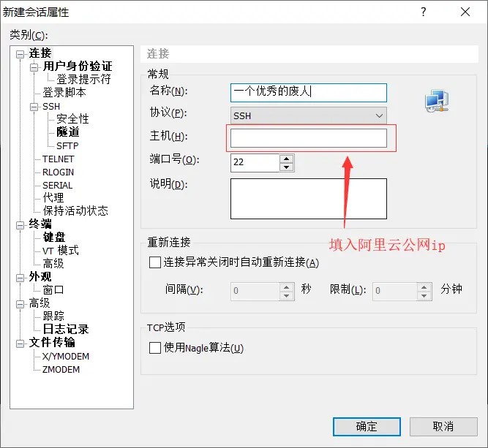Image resolution: width=488 pixels, height=448 pixels.
Task: Select 登录脚本 tree item
Action: tap(64, 92)
